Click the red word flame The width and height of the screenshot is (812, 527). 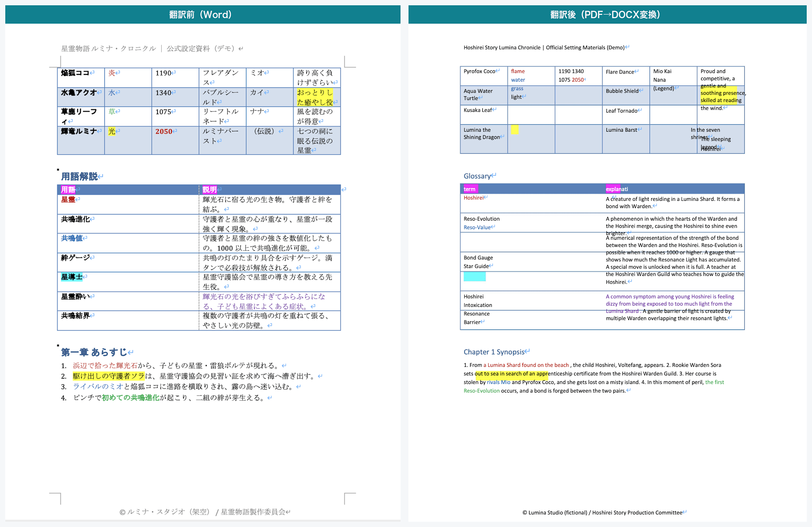pos(518,71)
